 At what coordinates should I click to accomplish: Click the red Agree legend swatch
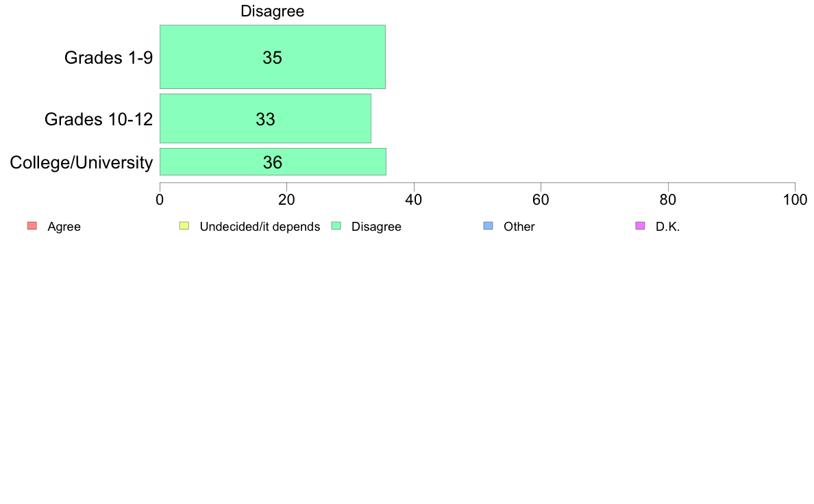click(32, 226)
